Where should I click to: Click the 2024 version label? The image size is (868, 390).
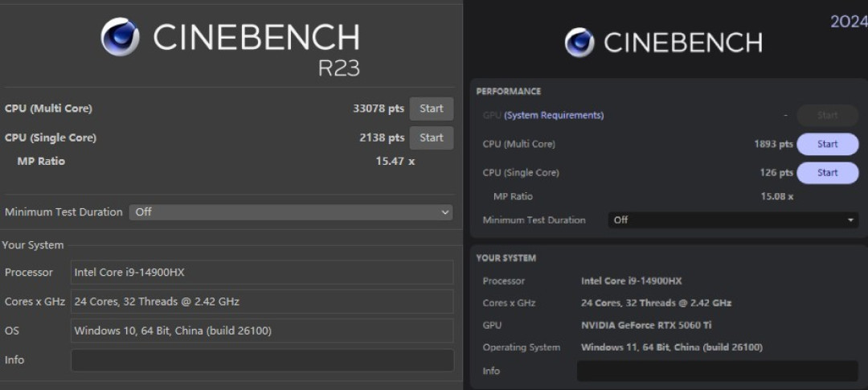850,22
